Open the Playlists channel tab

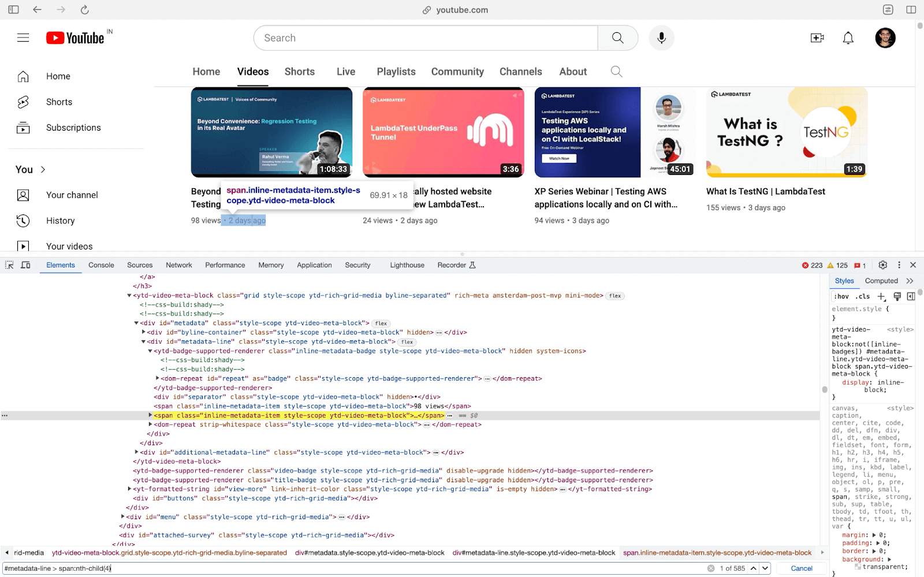coord(396,72)
